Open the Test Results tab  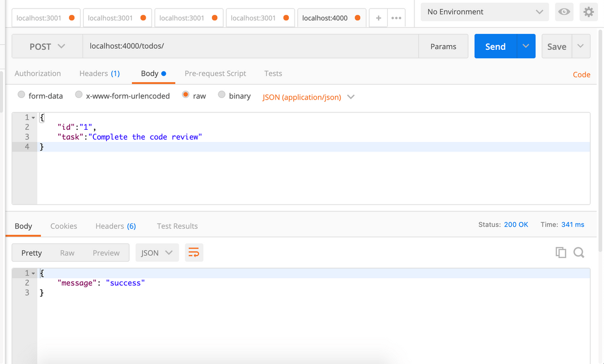click(x=177, y=226)
